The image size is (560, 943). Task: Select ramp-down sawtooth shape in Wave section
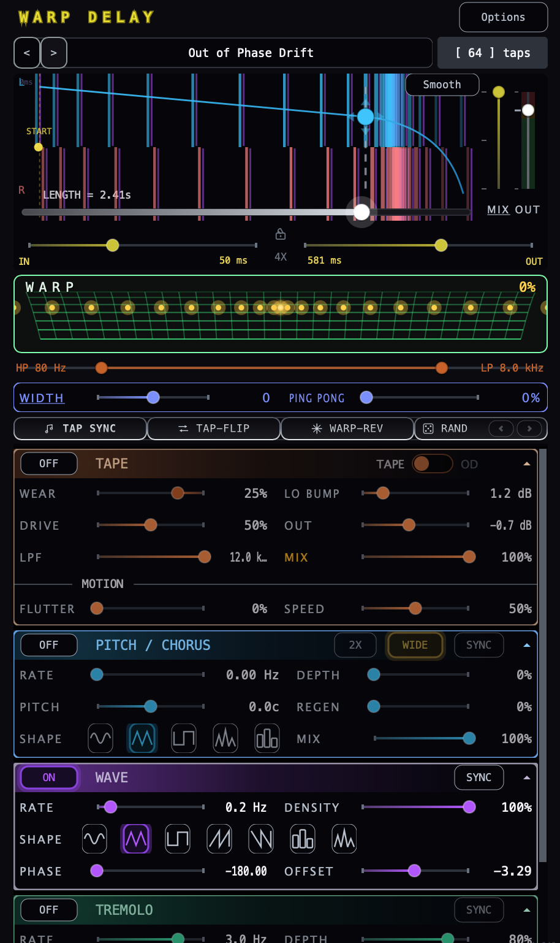(261, 839)
